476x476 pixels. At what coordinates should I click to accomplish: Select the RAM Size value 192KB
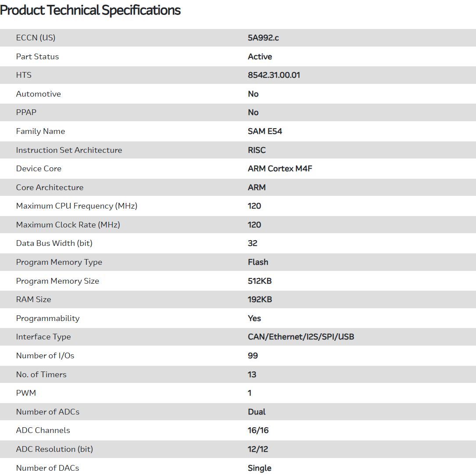(260, 299)
